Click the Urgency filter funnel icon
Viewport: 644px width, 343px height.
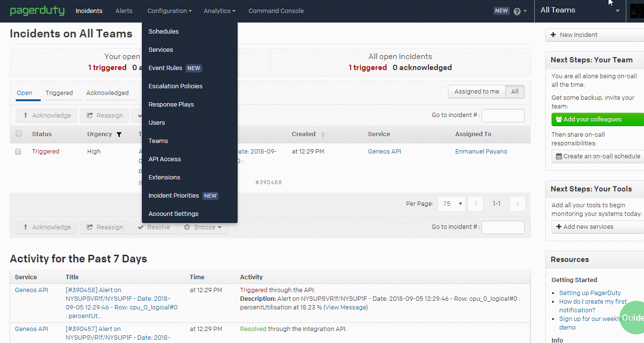click(119, 134)
